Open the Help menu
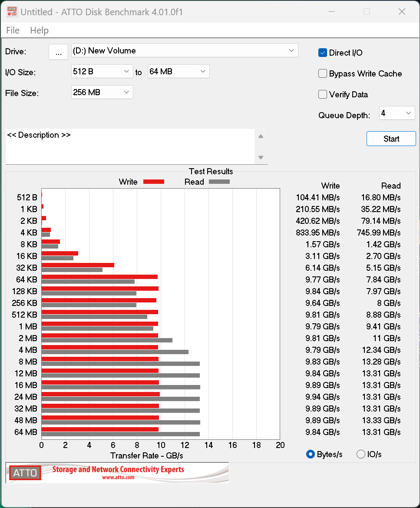420x508 pixels. [x=39, y=30]
